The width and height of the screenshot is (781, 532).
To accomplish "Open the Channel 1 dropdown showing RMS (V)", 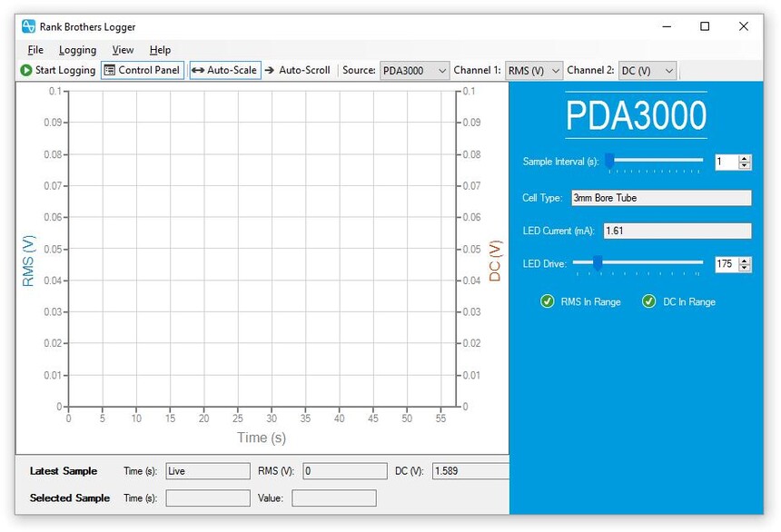I will pyautogui.click(x=533, y=71).
